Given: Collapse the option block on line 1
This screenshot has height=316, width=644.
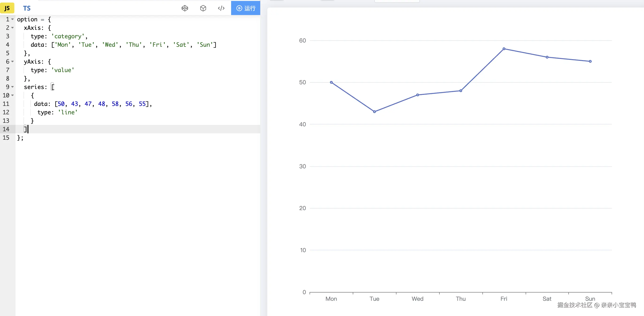Looking at the screenshot, I should click(12, 19).
